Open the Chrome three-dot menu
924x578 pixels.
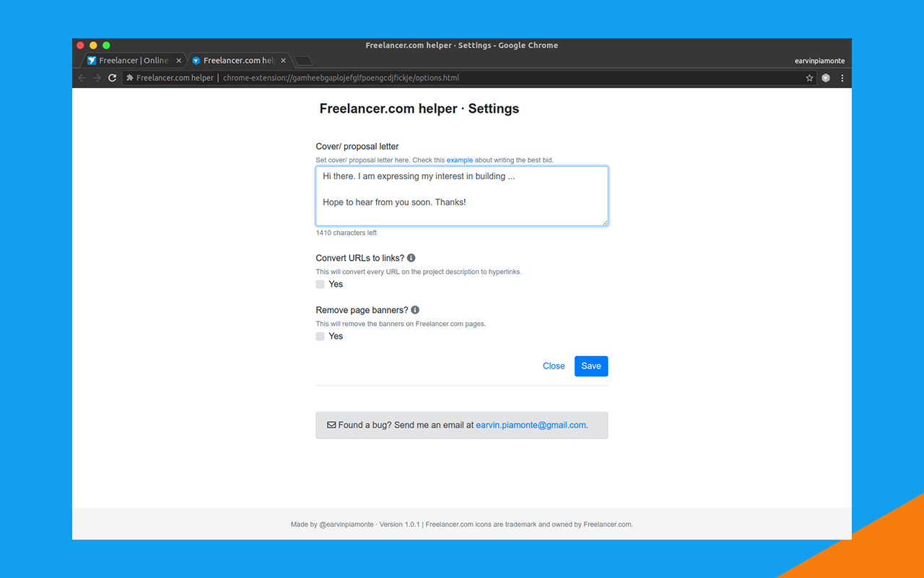842,78
